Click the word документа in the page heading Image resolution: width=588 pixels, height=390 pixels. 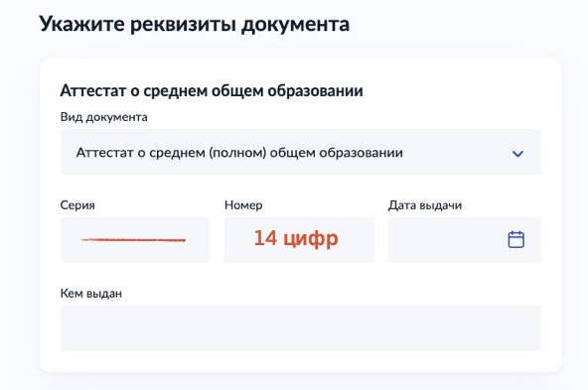pyautogui.click(x=295, y=25)
